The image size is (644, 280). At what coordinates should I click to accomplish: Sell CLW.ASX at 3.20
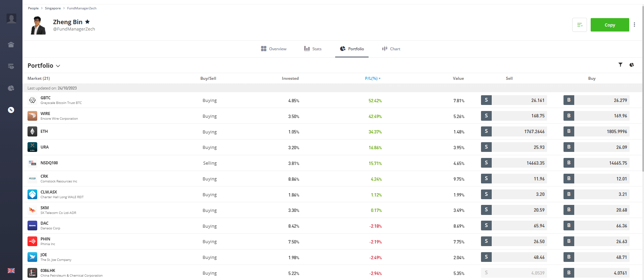[x=514, y=194]
